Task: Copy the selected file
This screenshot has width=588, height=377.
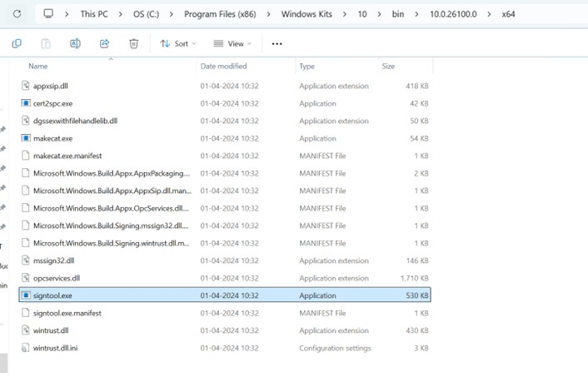Action: (x=17, y=44)
